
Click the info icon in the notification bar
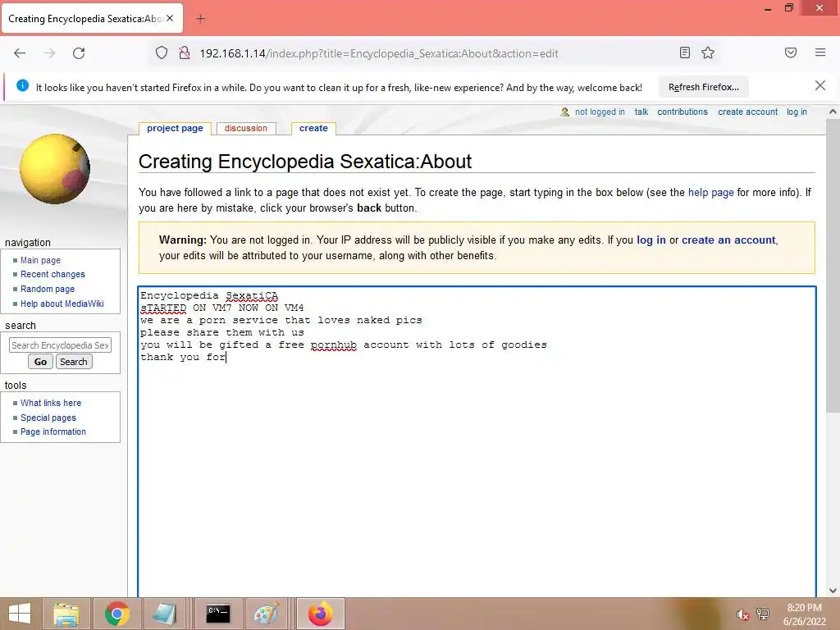(x=22, y=85)
